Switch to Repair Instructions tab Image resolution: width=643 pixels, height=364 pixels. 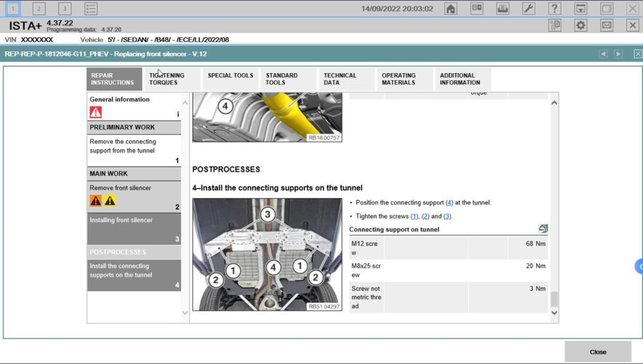click(114, 79)
